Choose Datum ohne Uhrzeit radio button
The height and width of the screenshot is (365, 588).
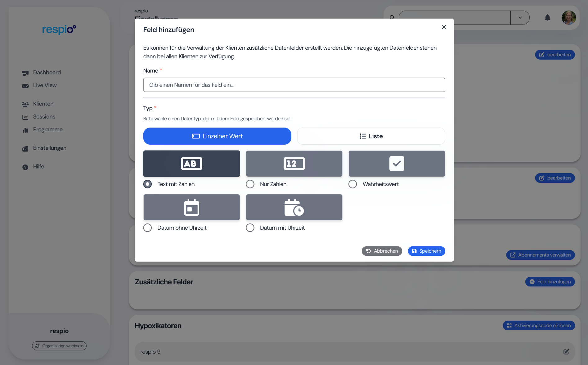click(x=148, y=228)
